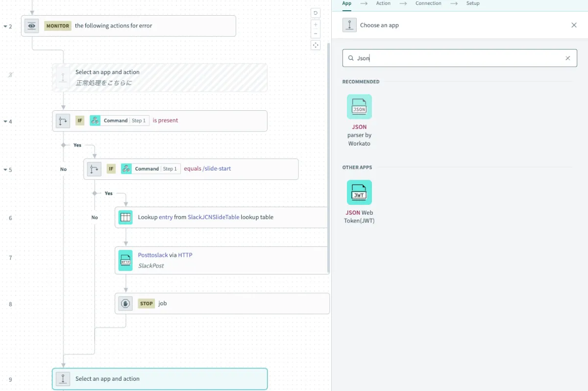
Task: Collapse step 4 IF block
Action: 5,121
